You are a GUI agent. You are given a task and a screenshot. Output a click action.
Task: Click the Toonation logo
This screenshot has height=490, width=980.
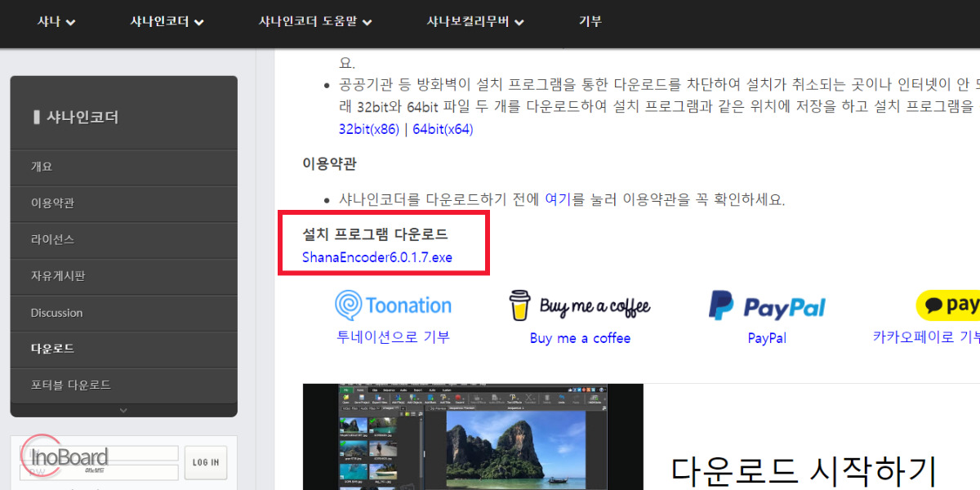click(393, 305)
